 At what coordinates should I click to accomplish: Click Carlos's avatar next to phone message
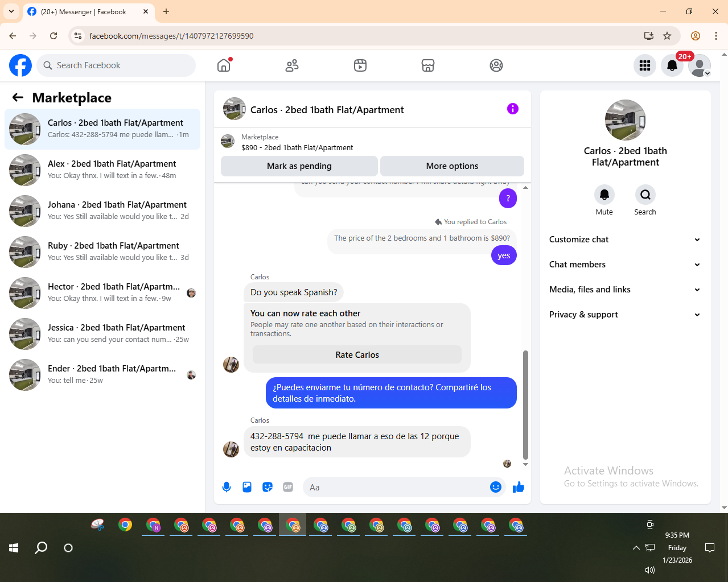click(231, 449)
